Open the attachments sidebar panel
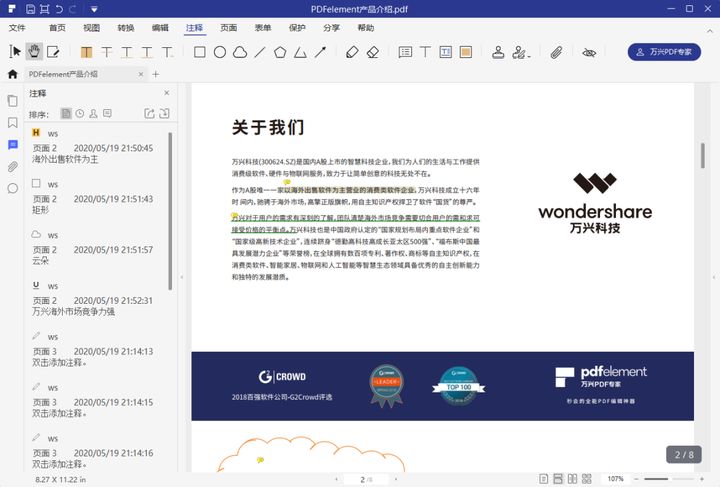 click(13, 167)
